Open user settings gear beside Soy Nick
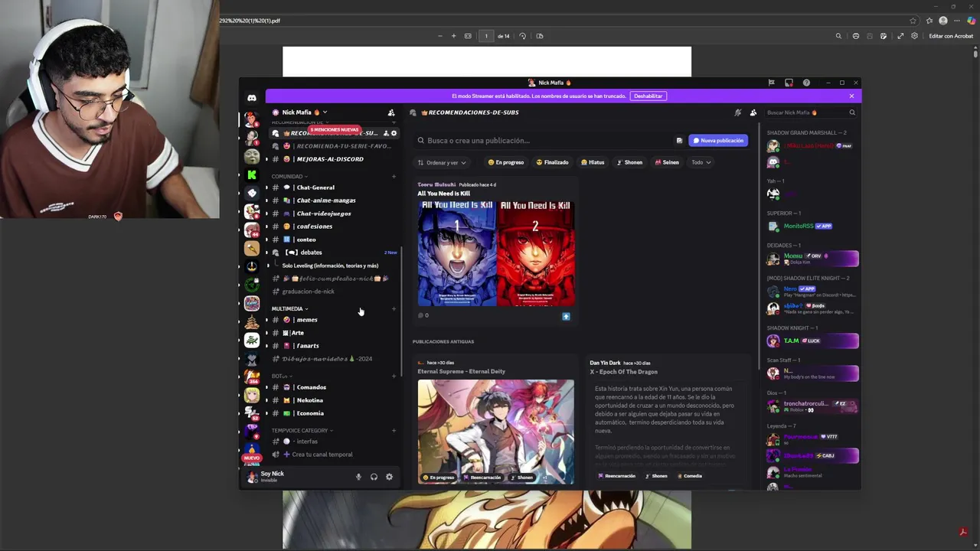This screenshot has width=980, height=551. 389,477
